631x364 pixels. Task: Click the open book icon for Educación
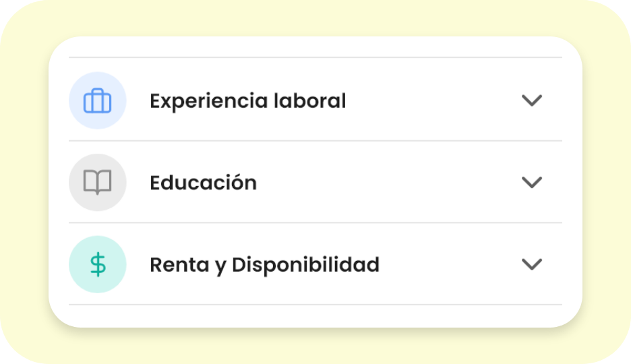click(98, 183)
